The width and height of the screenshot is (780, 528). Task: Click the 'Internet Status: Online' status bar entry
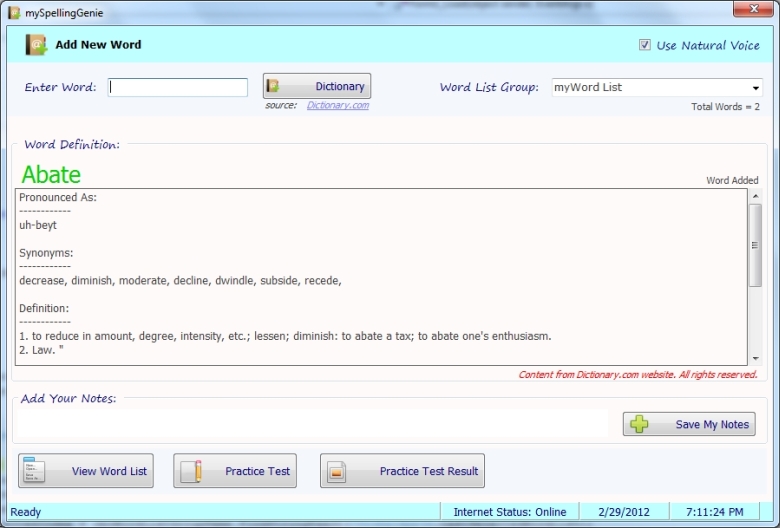[510, 512]
